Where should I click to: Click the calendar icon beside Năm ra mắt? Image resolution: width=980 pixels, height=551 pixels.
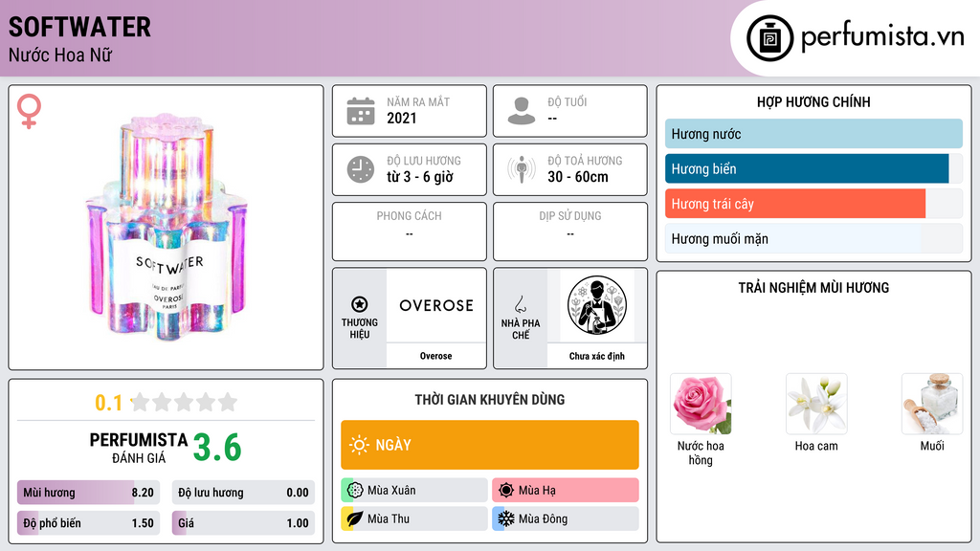361,111
